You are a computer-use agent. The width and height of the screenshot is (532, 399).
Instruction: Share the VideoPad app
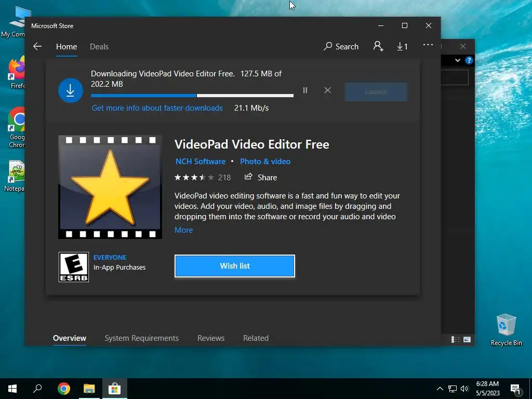point(261,177)
